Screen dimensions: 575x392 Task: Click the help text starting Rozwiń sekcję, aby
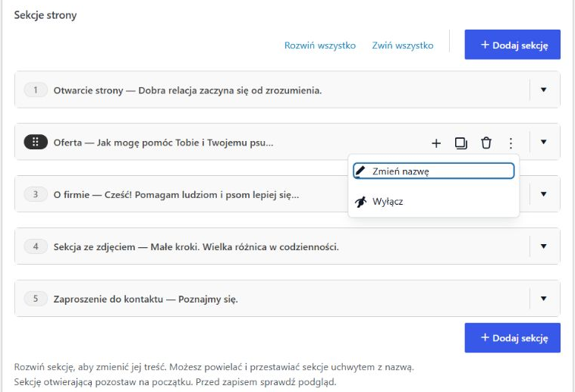pyautogui.click(x=214, y=367)
